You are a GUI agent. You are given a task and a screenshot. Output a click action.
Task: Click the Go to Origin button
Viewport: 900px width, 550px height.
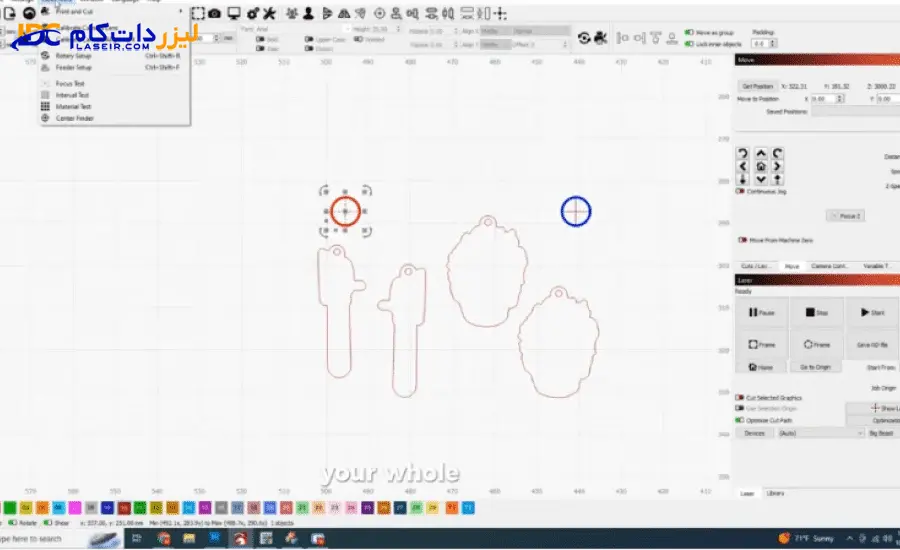tap(816, 368)
